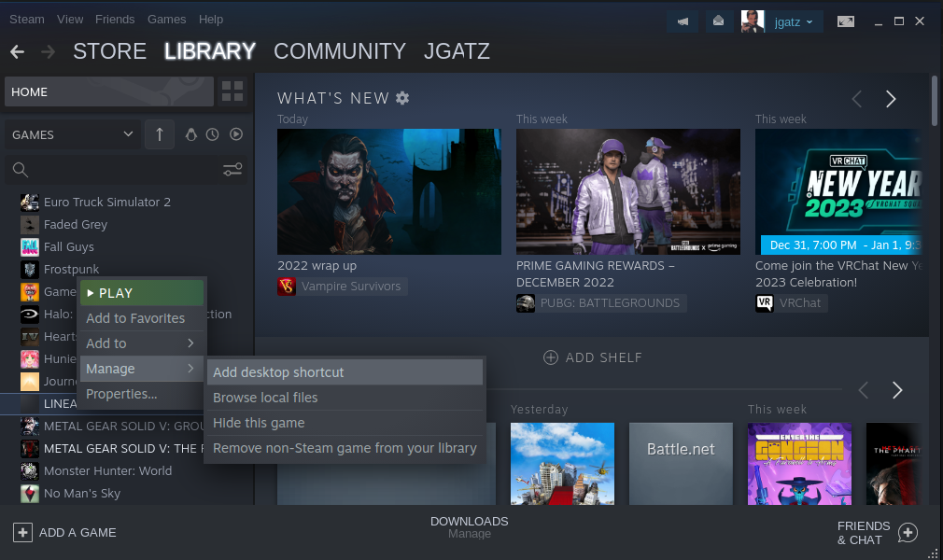Select Add to Favorites
This screenshot has height=560, width=943.
[142, 318]
